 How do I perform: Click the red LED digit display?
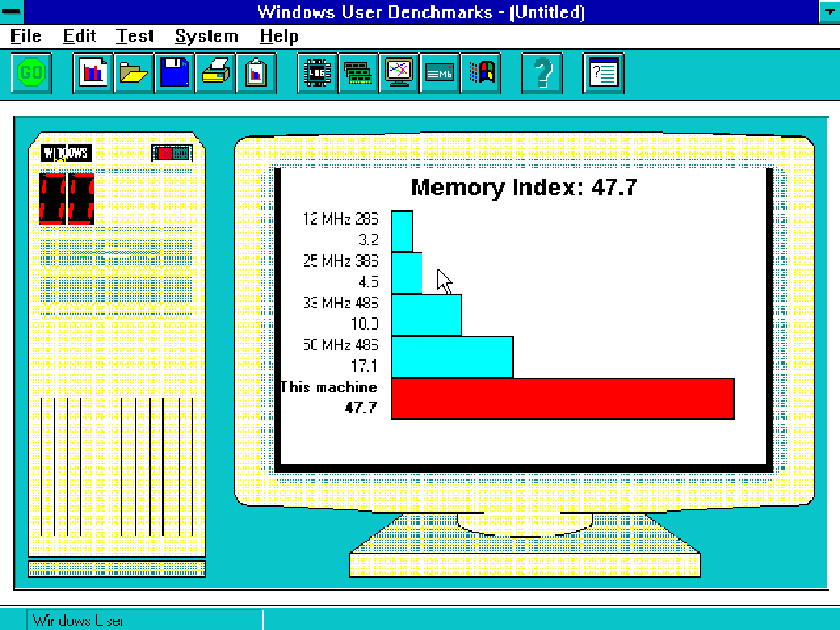(67, 199)
